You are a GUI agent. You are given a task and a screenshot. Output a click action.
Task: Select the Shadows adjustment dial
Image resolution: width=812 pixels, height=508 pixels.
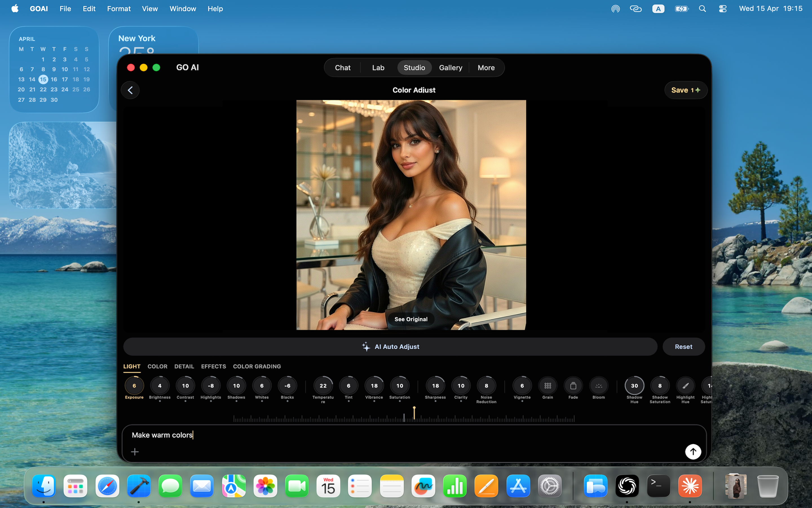pos(236,386)
